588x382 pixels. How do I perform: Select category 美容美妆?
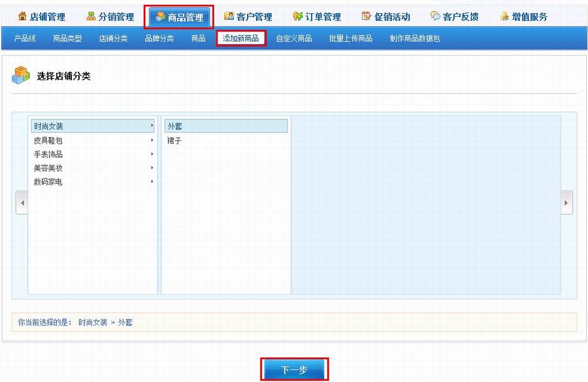(x=93, y=168)
